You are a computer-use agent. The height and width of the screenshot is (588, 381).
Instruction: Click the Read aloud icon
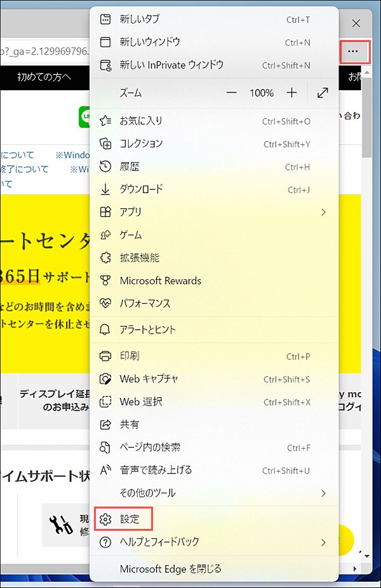105,470
